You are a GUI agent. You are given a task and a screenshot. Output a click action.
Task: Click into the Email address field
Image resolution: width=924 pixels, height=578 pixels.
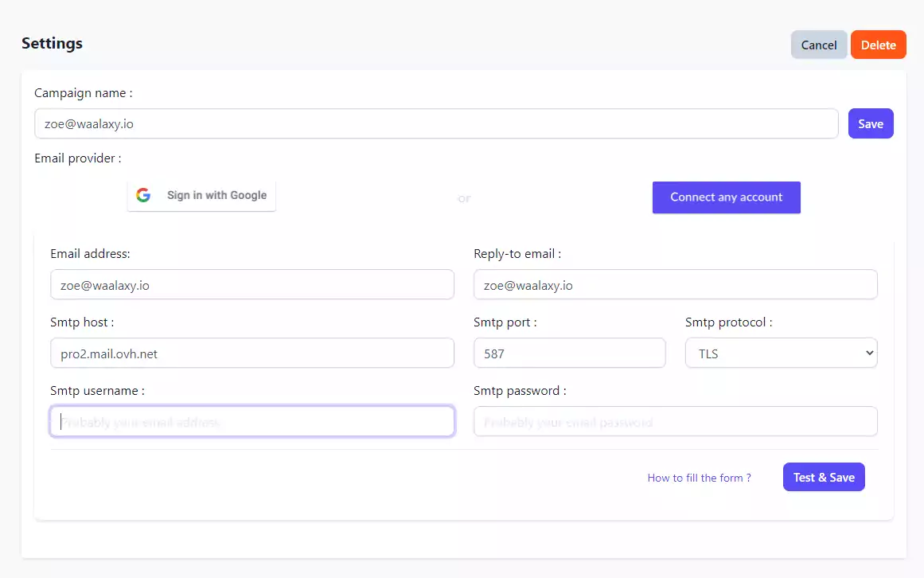251,285
